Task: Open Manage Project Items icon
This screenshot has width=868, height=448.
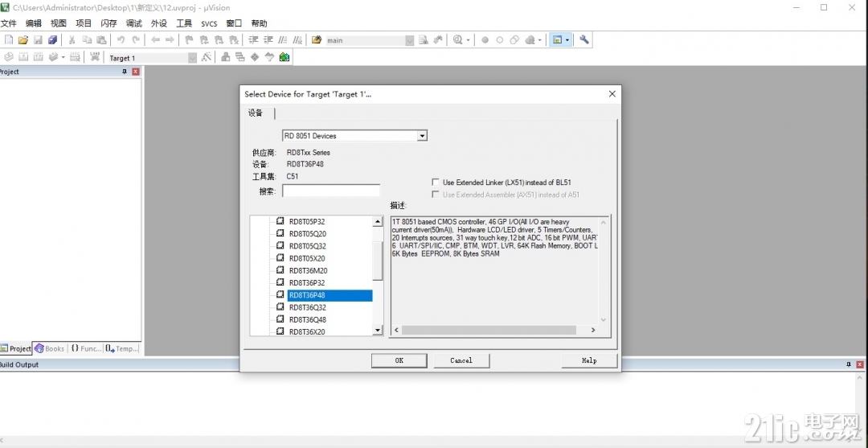Action: click(225, 57)
